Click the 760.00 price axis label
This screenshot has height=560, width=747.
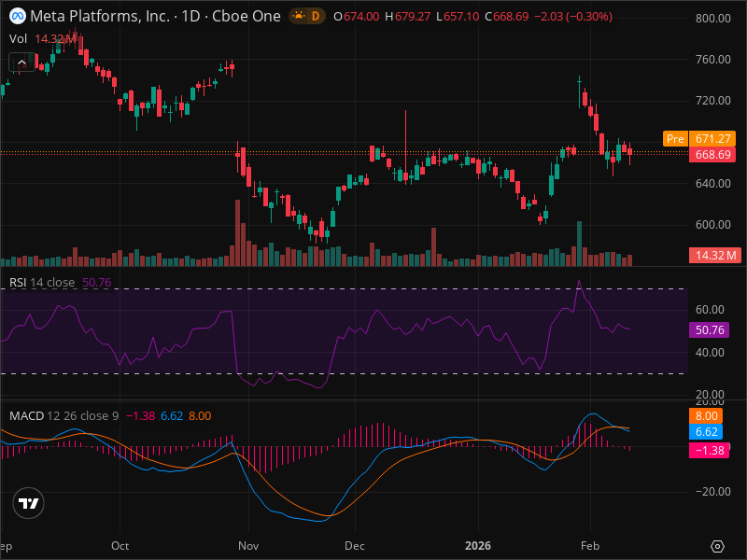coord(712,60)
